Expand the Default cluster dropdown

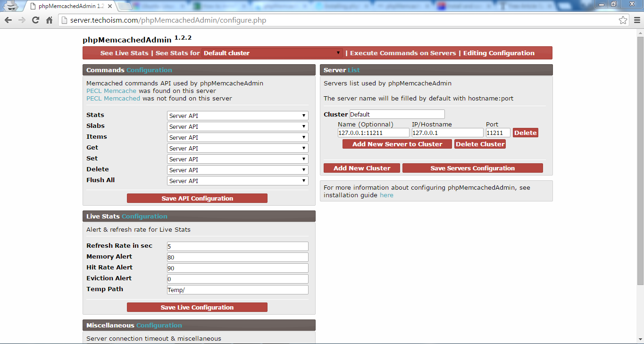(272, 53)
